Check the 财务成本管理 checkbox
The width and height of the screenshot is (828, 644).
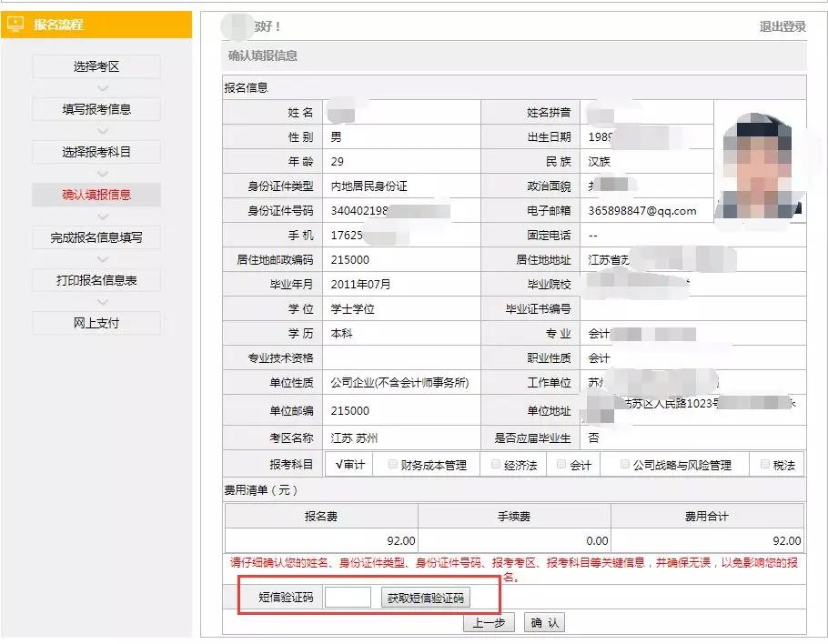click(394, 463)
